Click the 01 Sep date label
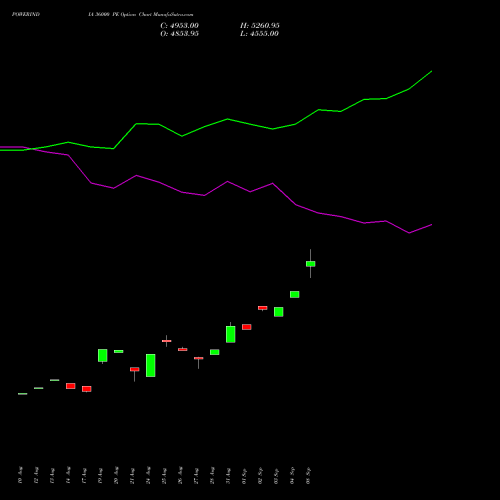This screenshot has width=500, height=500. [x=244, y=475]
